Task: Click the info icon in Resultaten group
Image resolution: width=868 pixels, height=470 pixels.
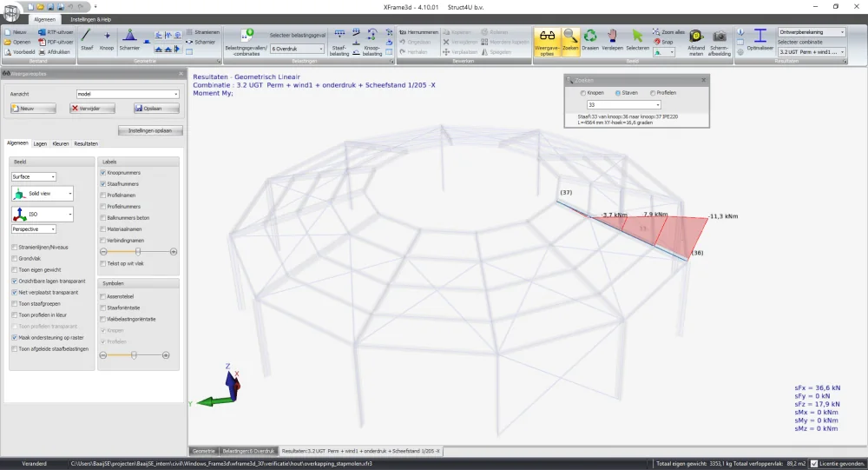Action: point(740,32)
